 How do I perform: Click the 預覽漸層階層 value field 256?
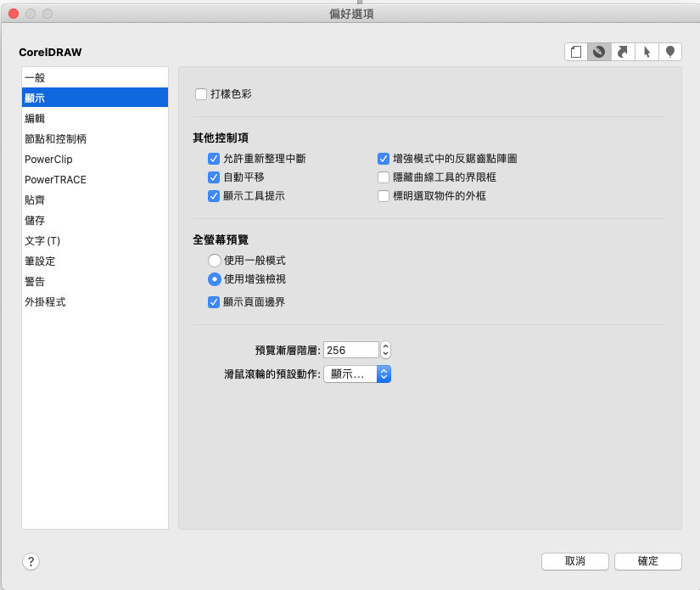351,350
